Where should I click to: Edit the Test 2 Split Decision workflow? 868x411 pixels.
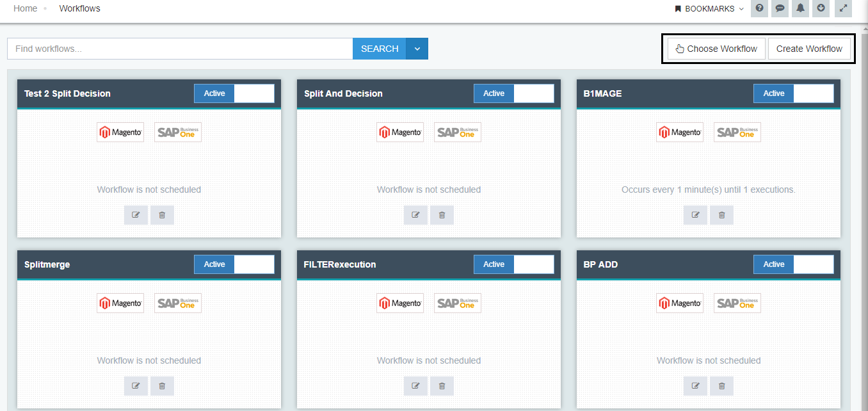136,215
